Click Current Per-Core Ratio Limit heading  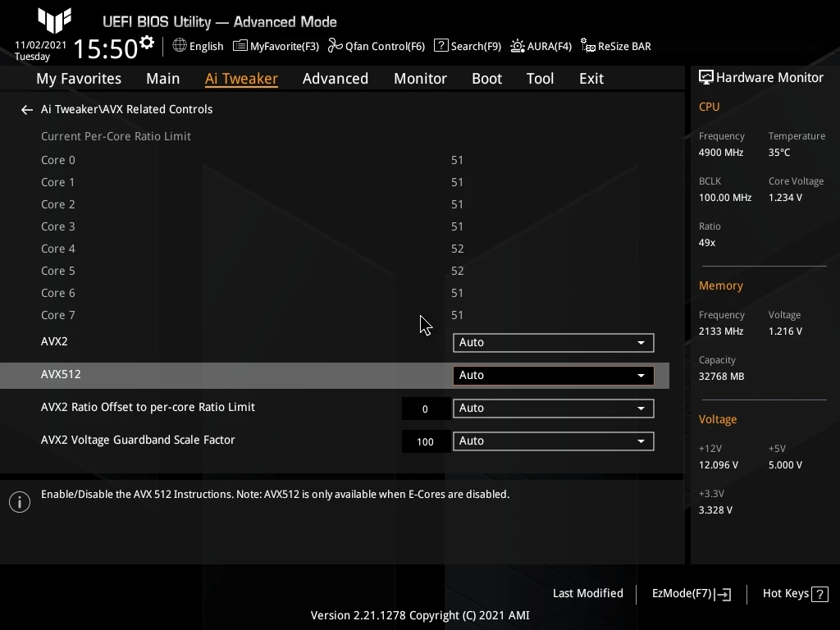[x=116, y=137]
